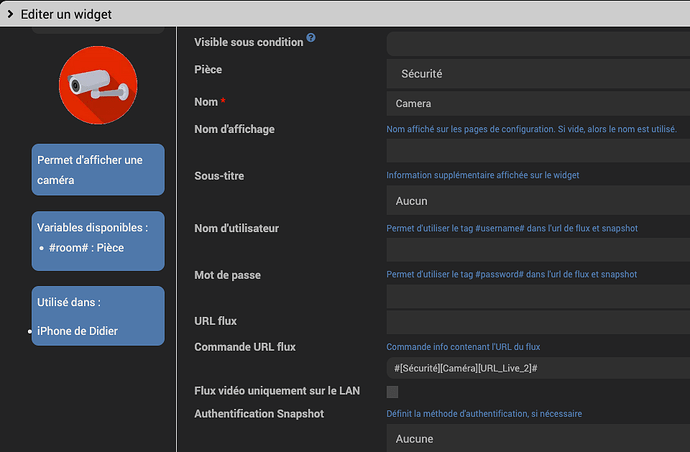690x452 pixels.
Task: Click the Utilisé dans panel heading
Action: (x=69, y=301)
